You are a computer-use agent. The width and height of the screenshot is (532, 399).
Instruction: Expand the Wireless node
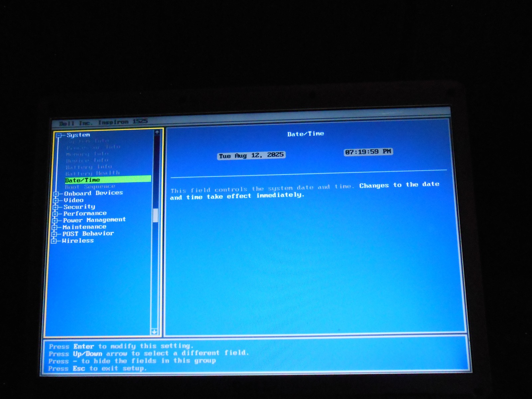tap(54, 241)
